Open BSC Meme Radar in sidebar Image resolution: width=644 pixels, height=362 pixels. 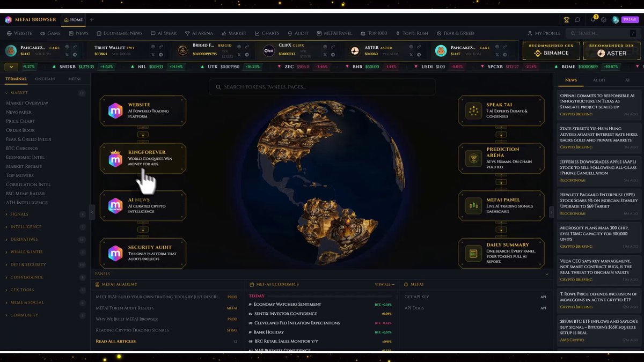[25, 194]
